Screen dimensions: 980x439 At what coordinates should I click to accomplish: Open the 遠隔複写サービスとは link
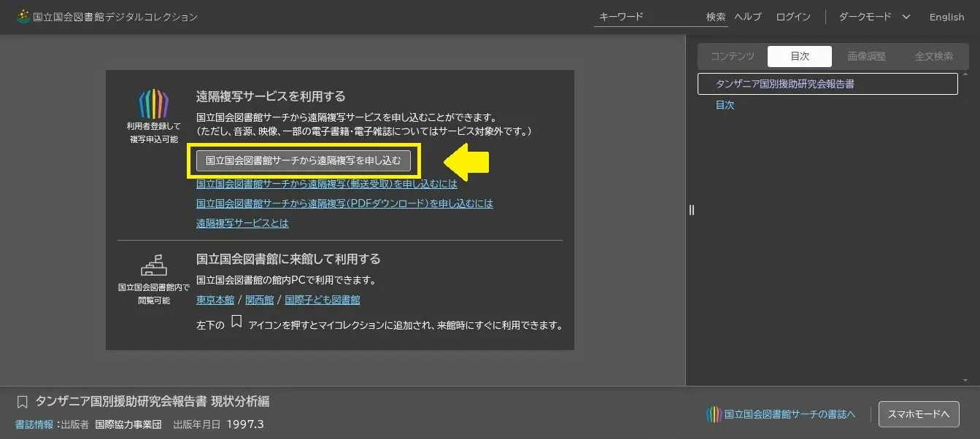pos(242,223)
